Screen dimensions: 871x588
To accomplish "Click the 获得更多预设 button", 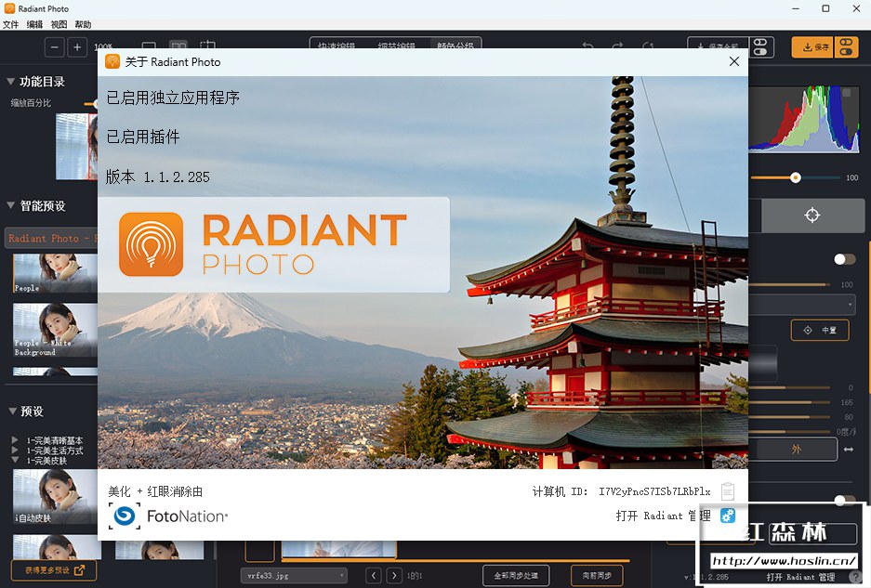I will [x=53, y=570].
